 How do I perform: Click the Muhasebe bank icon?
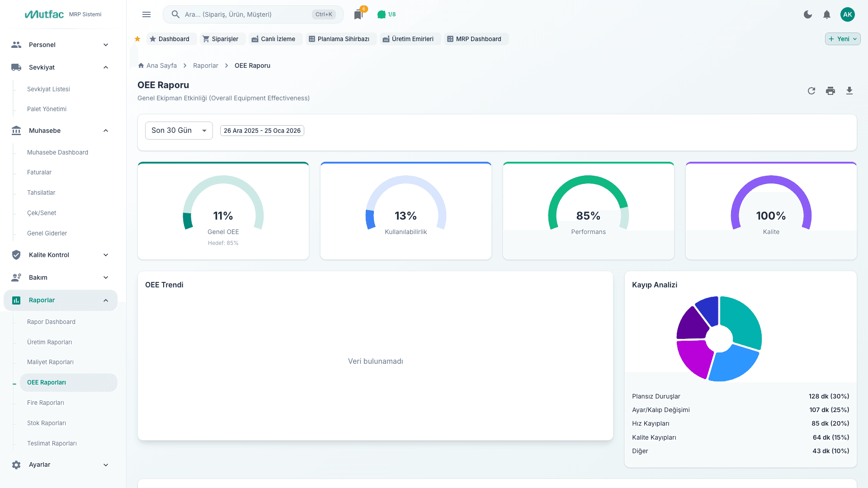[x=16, y=131]
